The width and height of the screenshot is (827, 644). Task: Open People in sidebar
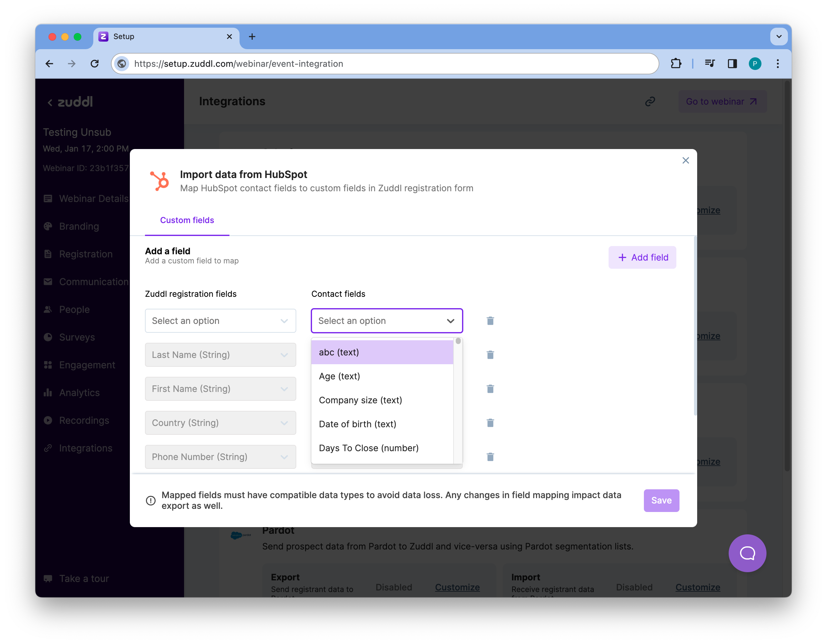point(67,309)
